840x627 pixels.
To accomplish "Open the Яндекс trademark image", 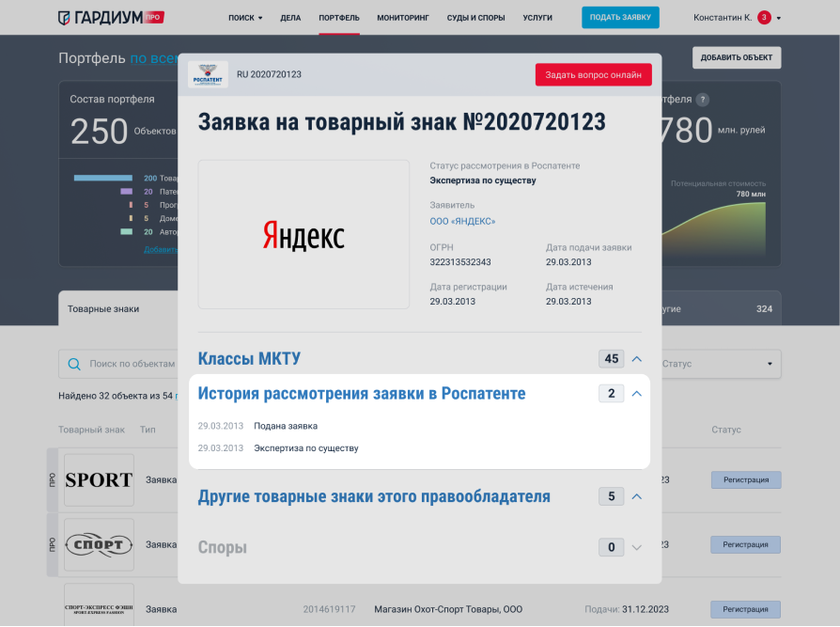I will (303, 234).
